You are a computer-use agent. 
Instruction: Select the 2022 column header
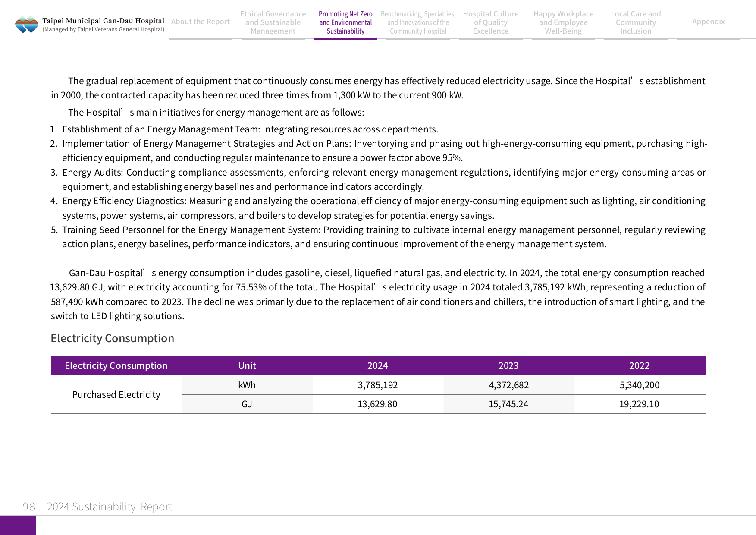point(639,365)
